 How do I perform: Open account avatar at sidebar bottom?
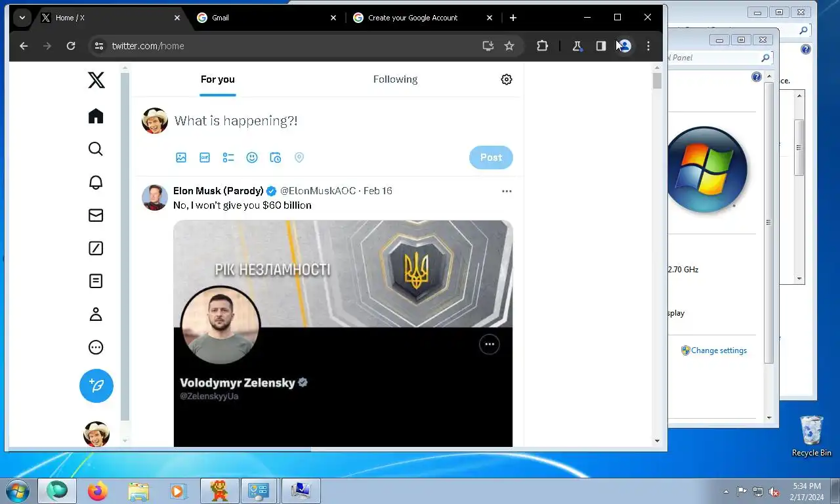(96, 434)
